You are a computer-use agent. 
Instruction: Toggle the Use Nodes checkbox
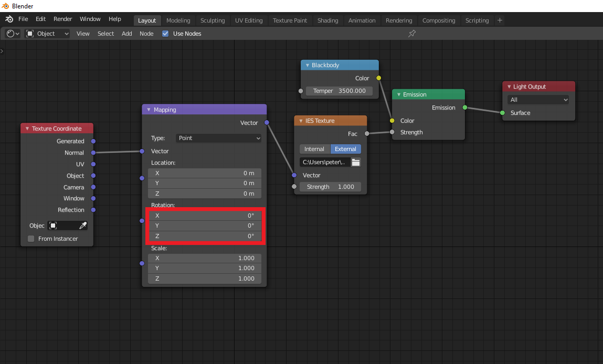165,34
